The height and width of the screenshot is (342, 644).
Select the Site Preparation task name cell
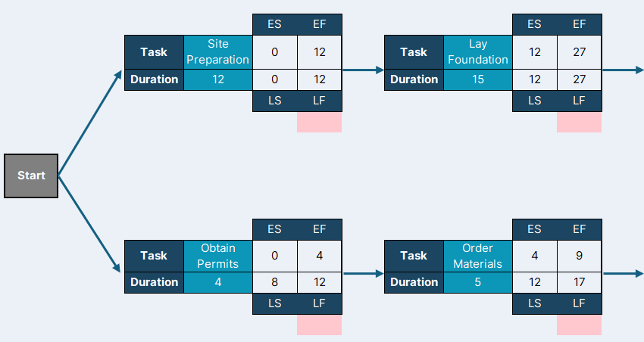click(218, 52)
